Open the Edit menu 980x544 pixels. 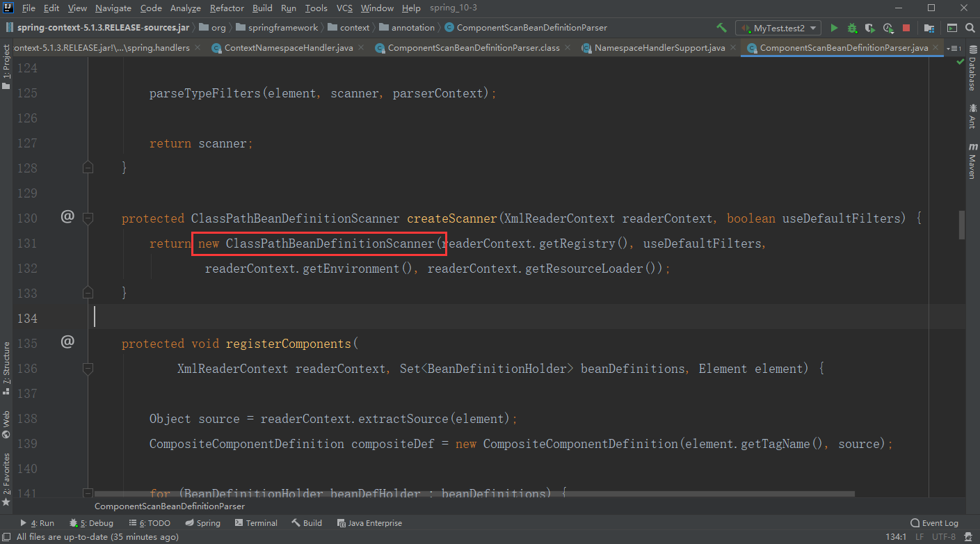pyautogui.click(x=51, y=8)
